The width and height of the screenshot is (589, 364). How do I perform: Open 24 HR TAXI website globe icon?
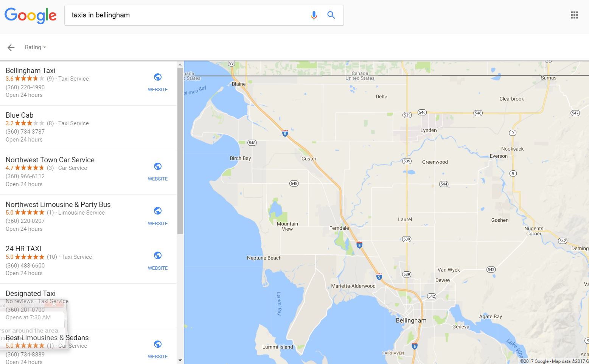coord(158,255)
